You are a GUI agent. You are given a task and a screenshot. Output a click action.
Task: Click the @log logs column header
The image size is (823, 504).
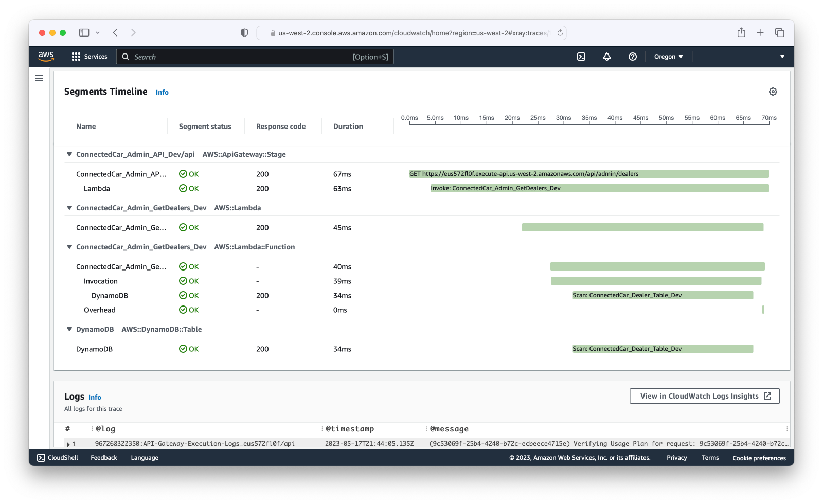point(105,429)
